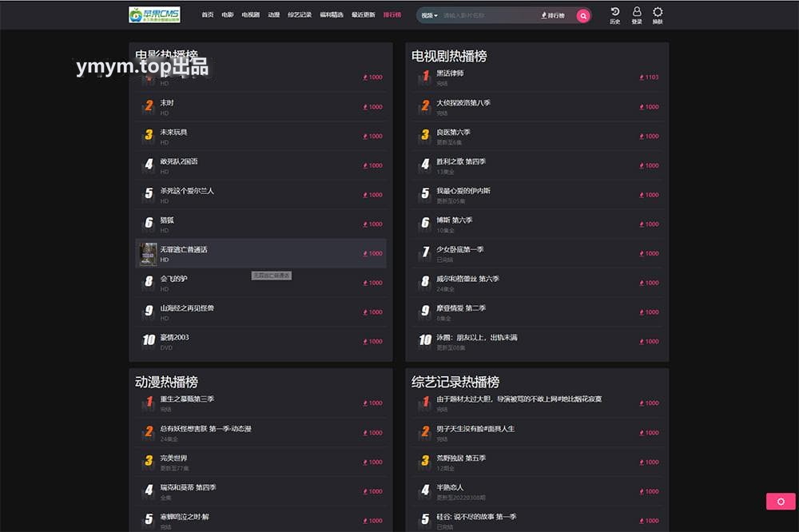Open the 最近更新 navigation item

tap(364, 14)
